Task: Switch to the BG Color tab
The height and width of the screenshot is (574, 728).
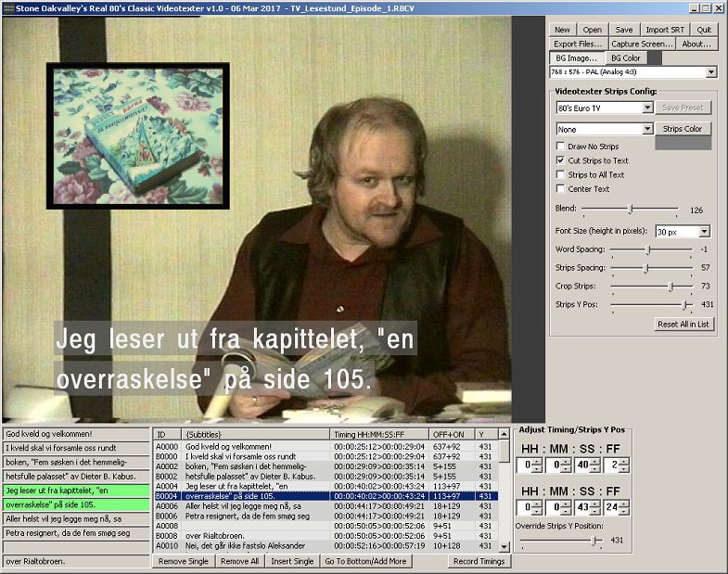Action: point(626,57)
